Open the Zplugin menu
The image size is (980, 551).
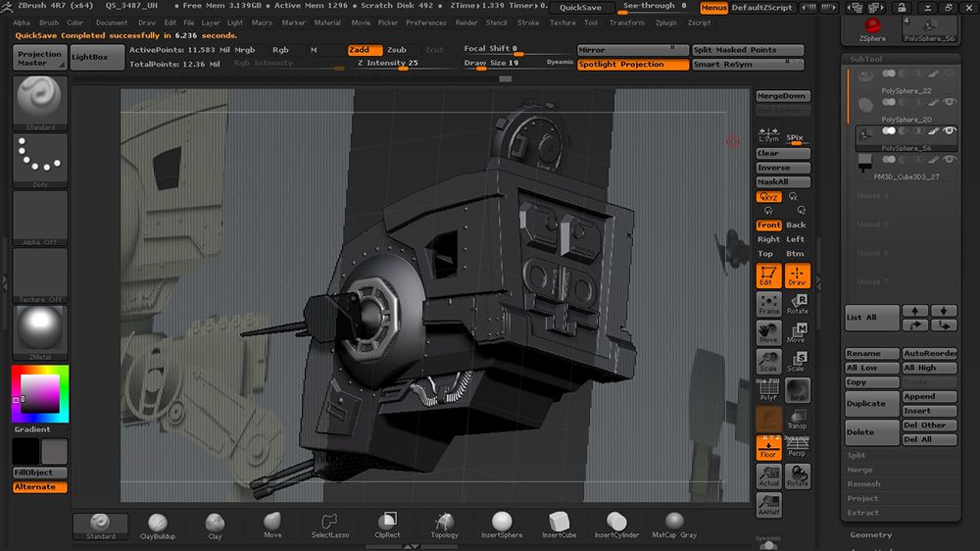[665, 23]
